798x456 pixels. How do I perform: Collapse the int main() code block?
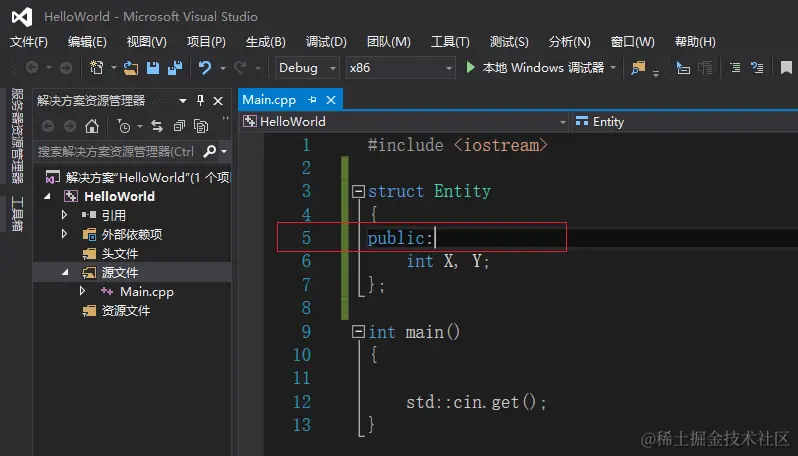point(358,332)
